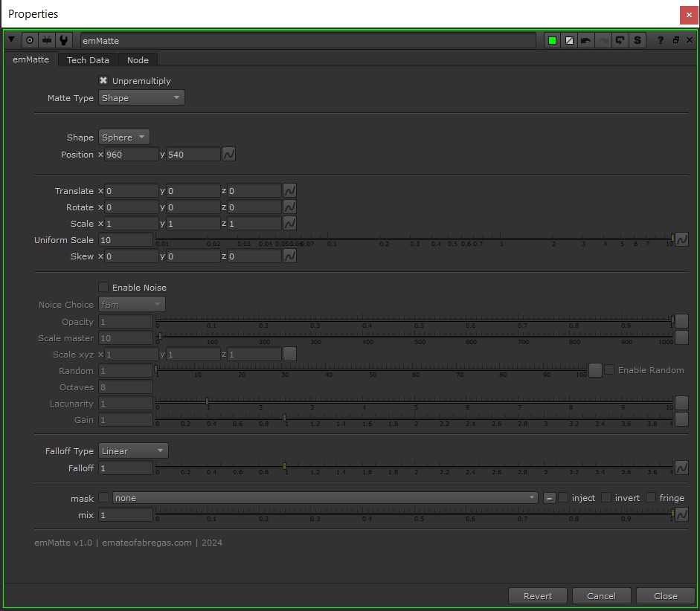Click the wrench edit icon in header
The height and width of the screenshot is (611, 700).
(63, 40)
